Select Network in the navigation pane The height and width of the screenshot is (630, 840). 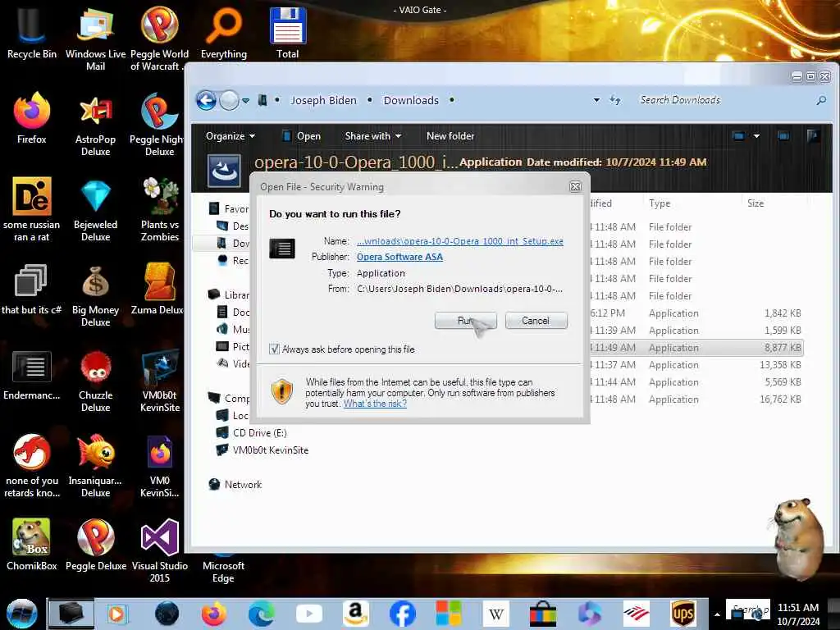click(243, 484)
